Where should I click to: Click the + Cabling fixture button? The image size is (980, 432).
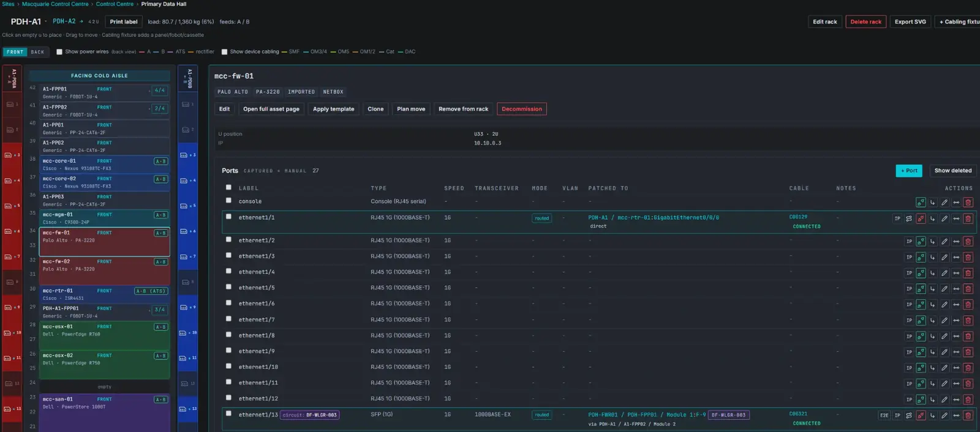point(959,21)
